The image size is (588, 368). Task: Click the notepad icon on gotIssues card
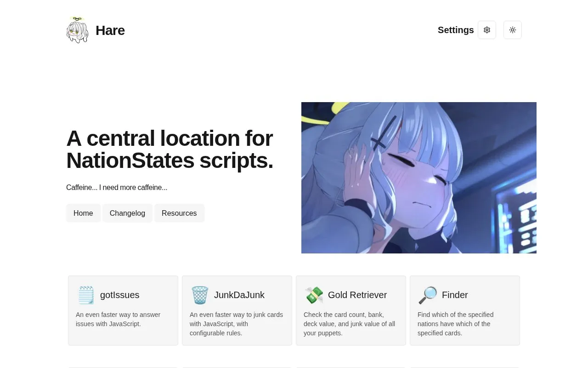coord(86,295)
